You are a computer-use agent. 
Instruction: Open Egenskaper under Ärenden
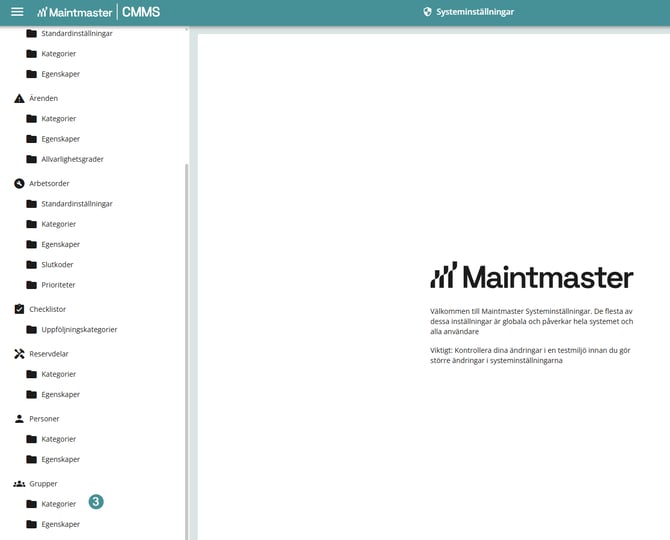pyautogui.click(x=61, y=139)
